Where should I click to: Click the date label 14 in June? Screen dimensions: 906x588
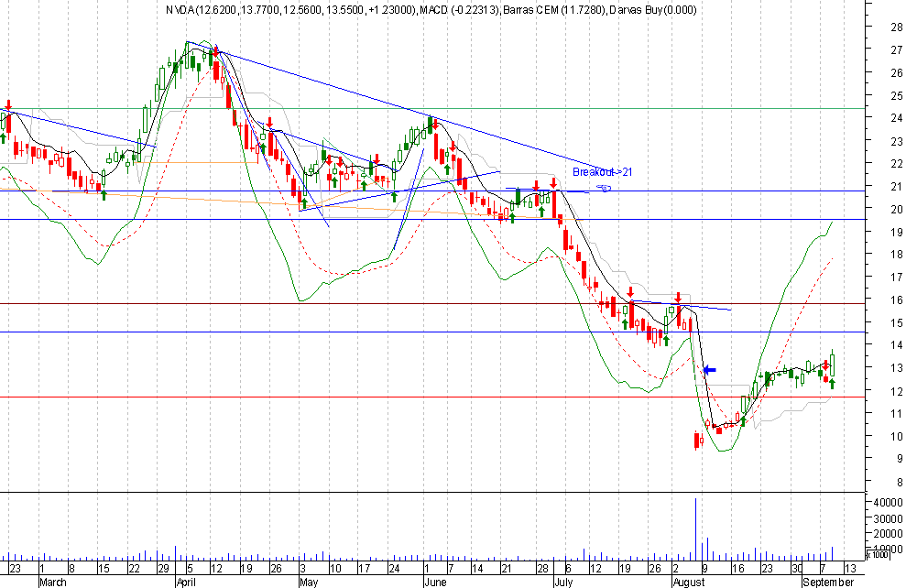pos(477,569)
